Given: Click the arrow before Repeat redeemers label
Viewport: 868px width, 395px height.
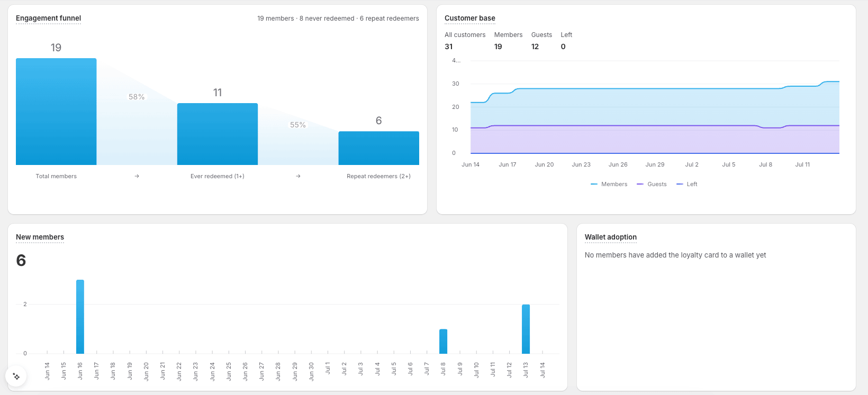Looking at the screenshot, I should pos(299,176).
